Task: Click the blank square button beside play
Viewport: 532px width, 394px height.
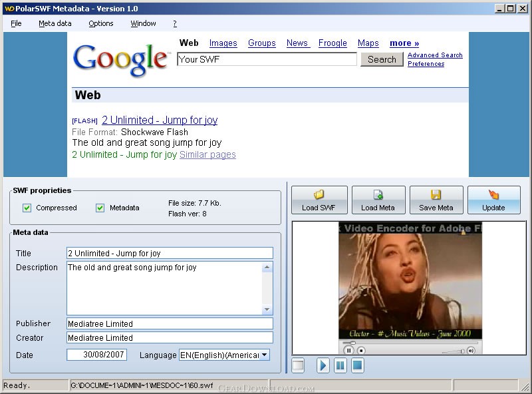Action: coord(298,365)
